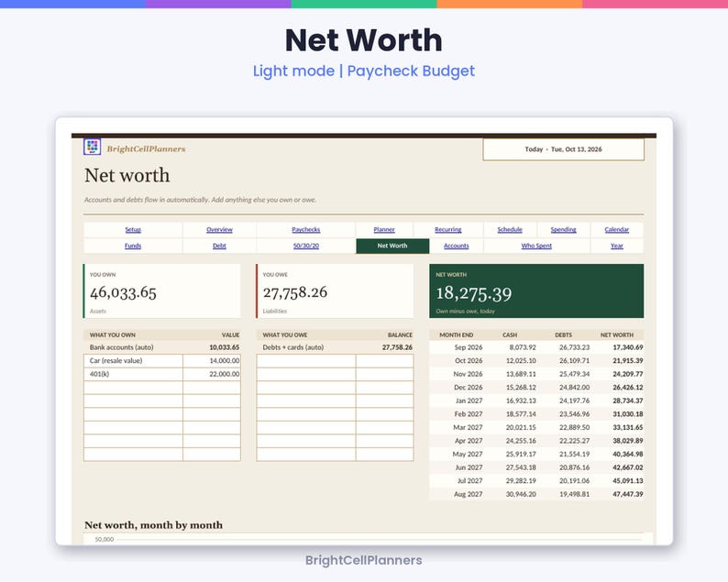Open the 50/30/20 link

[x=306, y=246]
